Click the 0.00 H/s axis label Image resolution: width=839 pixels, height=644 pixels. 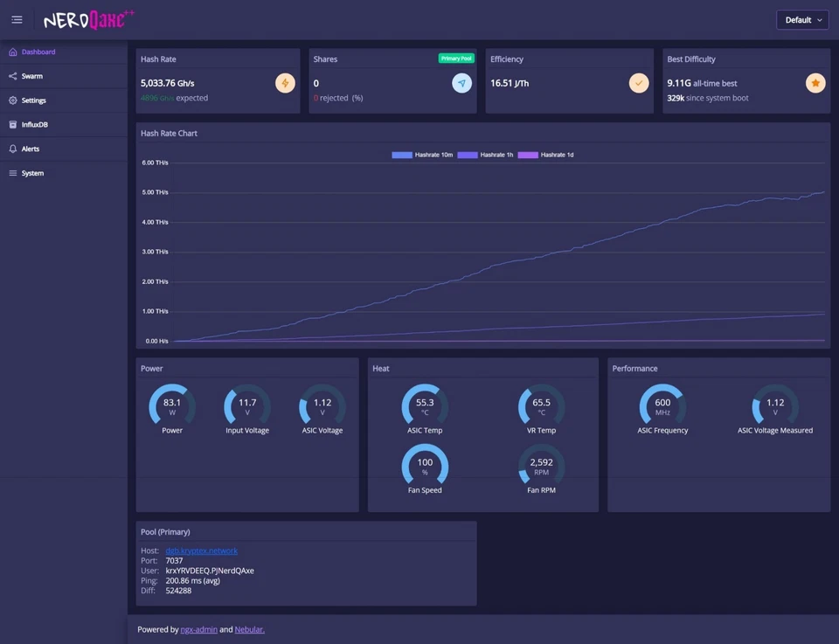(156, 341)
